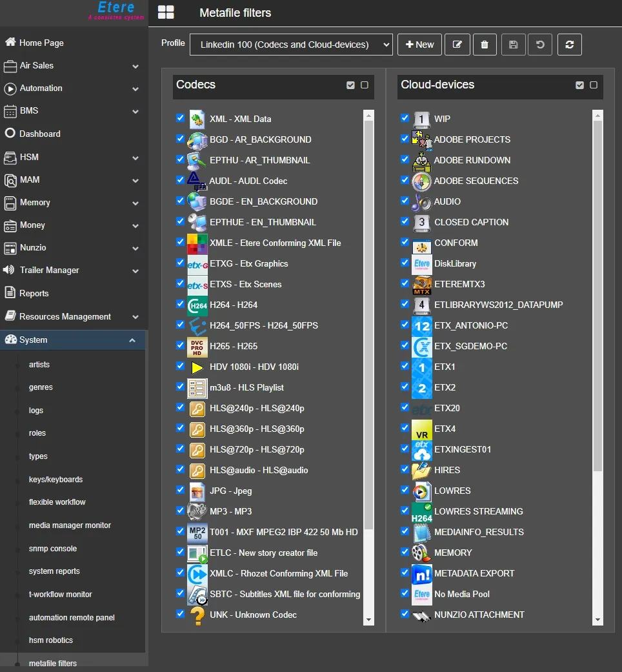Open the Profile dropdown
This screenshot has height=672, width=622.
[291, 45]
